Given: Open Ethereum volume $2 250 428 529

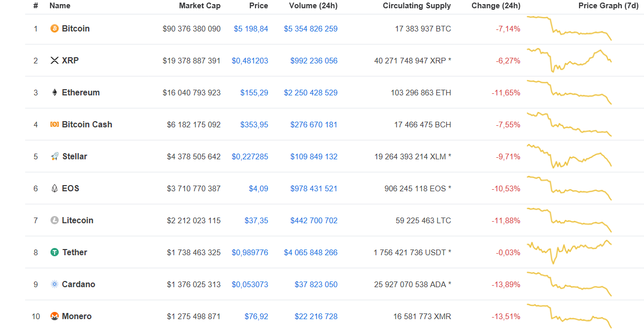Looking at the screenshot, I should 311,93.
